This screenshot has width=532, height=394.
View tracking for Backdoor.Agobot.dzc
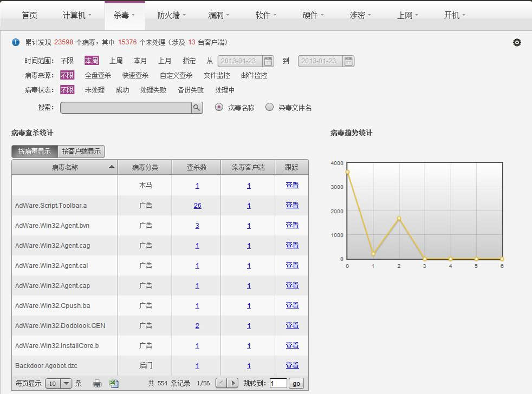click(x=292, y=365)
